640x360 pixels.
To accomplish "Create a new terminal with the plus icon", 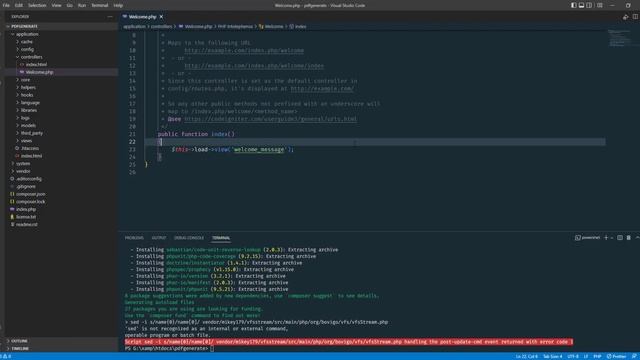I will [x=606, y=238].
